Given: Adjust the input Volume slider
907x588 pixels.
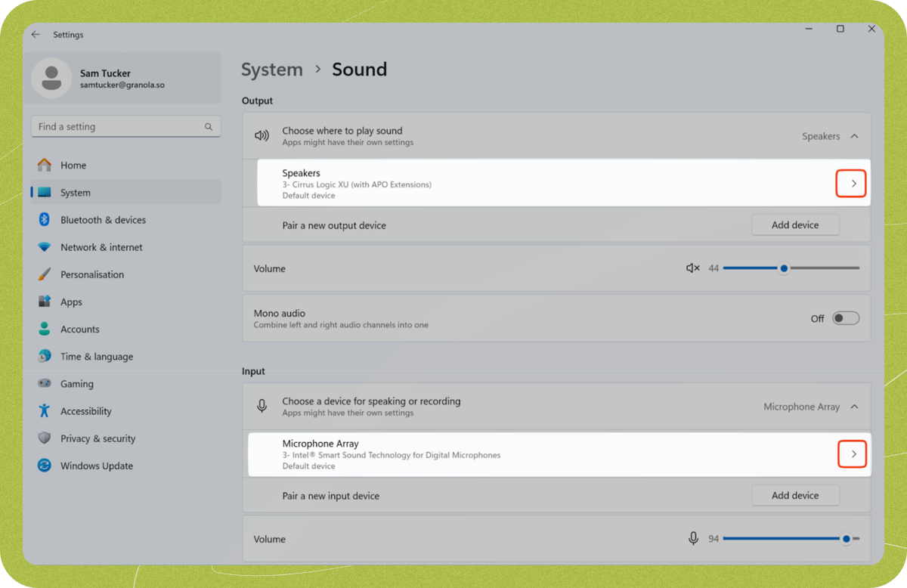Looking at the screenshot, I should tap(791, 538).
